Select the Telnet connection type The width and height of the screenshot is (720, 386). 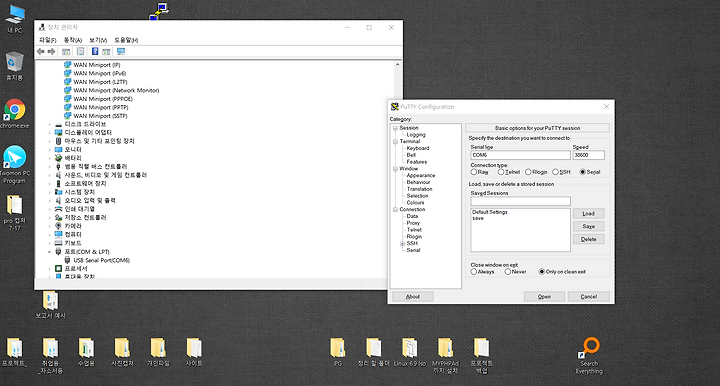(x=501, y=172)
